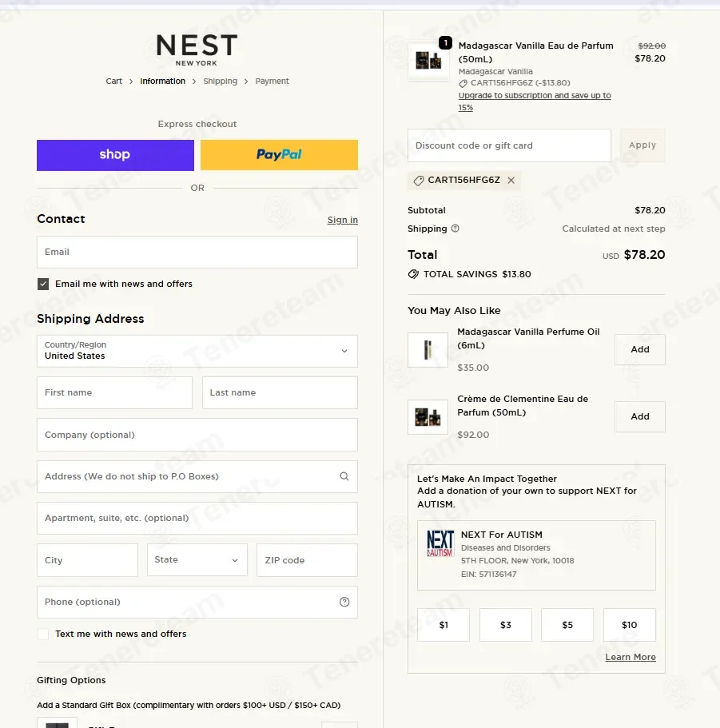Open the Country/Region dropdown

[x=197, y=351]
